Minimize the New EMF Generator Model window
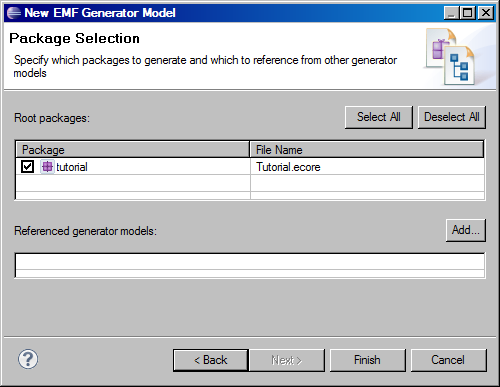 pyautogui.click(x=451, y=13)
